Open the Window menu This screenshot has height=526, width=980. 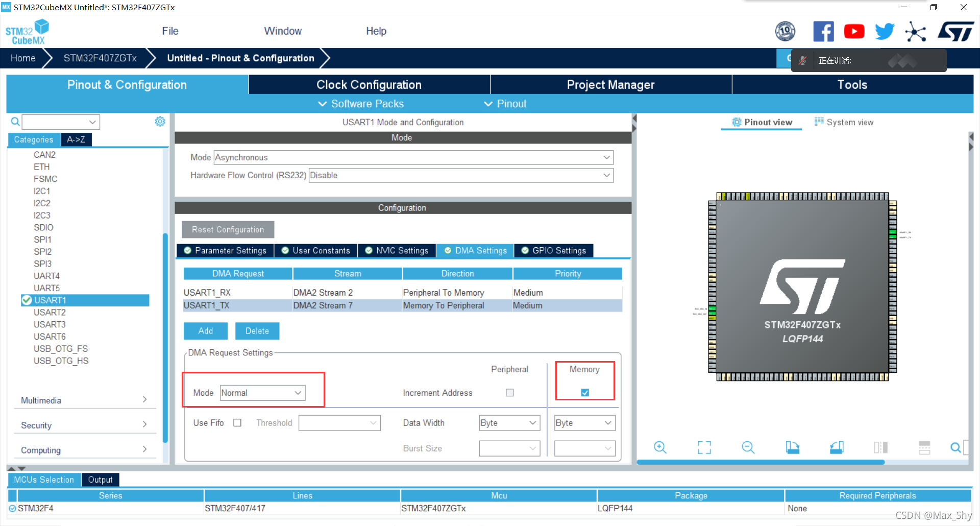(x=283, y=31)
